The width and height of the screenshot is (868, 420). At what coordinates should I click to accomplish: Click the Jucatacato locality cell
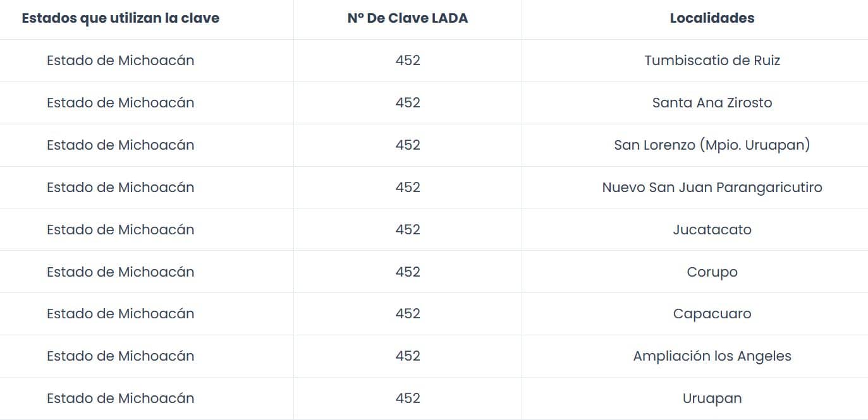click(712, 230)
